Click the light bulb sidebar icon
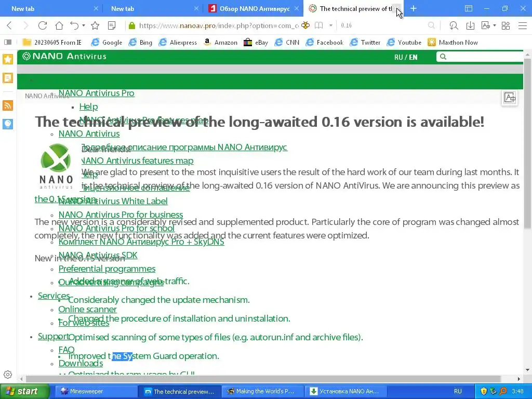The image size is (532, 399). point(8,124)
